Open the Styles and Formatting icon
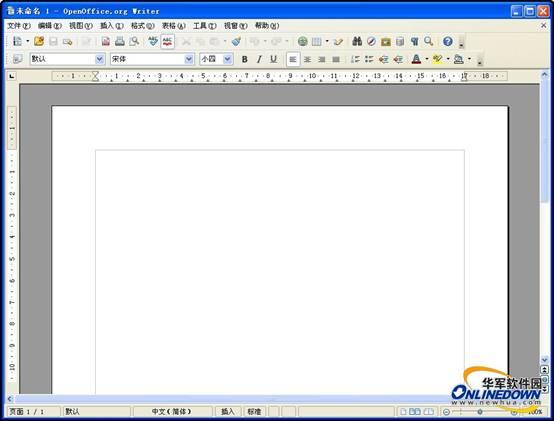The width and height of the screenshot is (554, 421). pos(17,59)
